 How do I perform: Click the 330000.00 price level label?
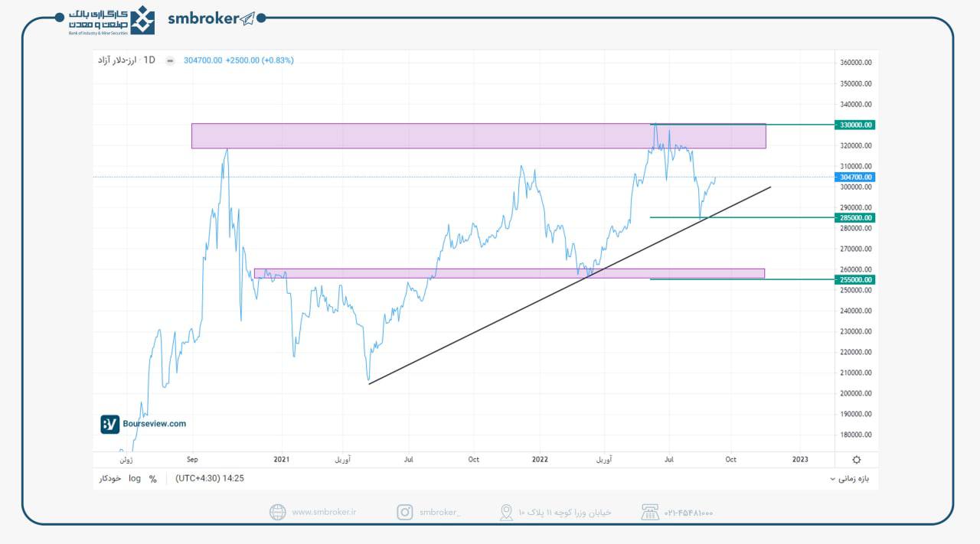click(855, 125)
